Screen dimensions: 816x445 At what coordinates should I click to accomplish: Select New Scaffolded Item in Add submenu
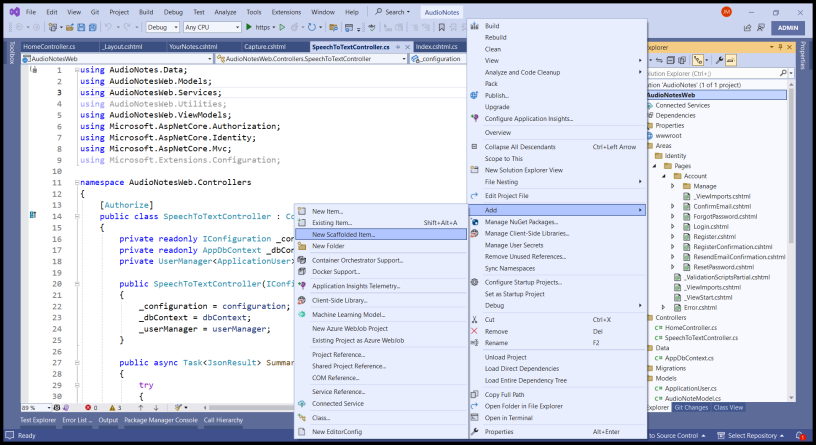[381, 234]
